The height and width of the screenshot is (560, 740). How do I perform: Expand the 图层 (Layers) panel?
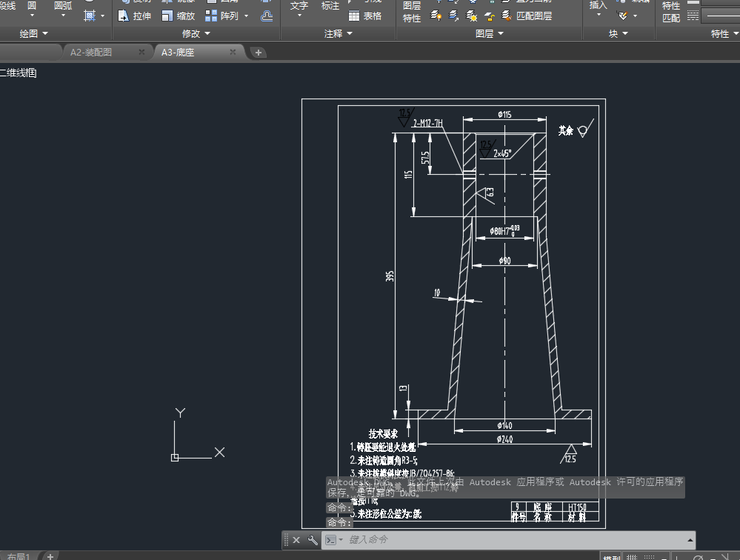click(490, 33)
